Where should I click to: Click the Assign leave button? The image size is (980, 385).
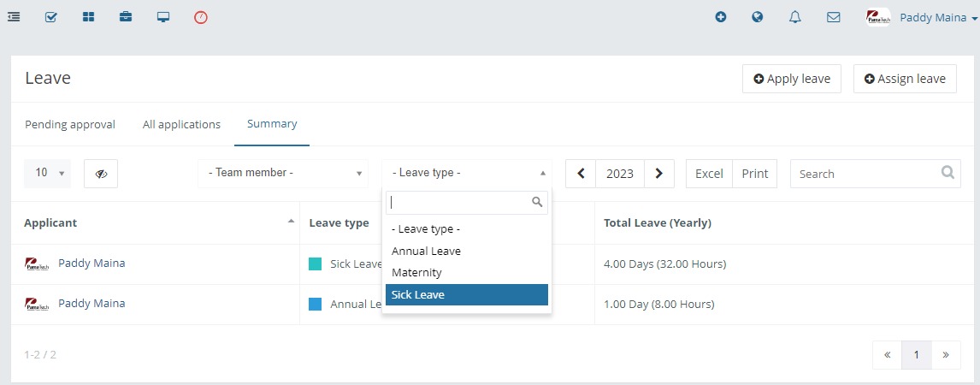click(x=905, y=79)
